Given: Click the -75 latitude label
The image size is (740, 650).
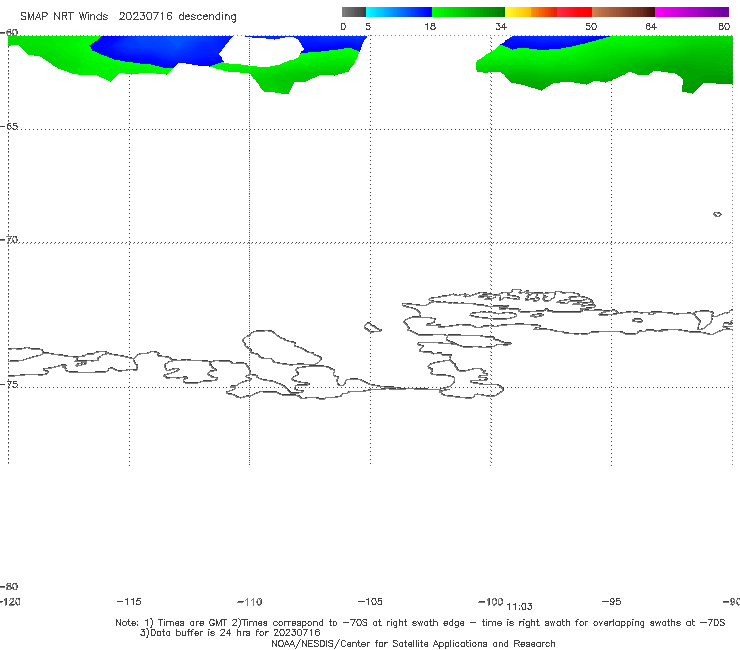Looking at the screenshot, I should coord(9,384).
